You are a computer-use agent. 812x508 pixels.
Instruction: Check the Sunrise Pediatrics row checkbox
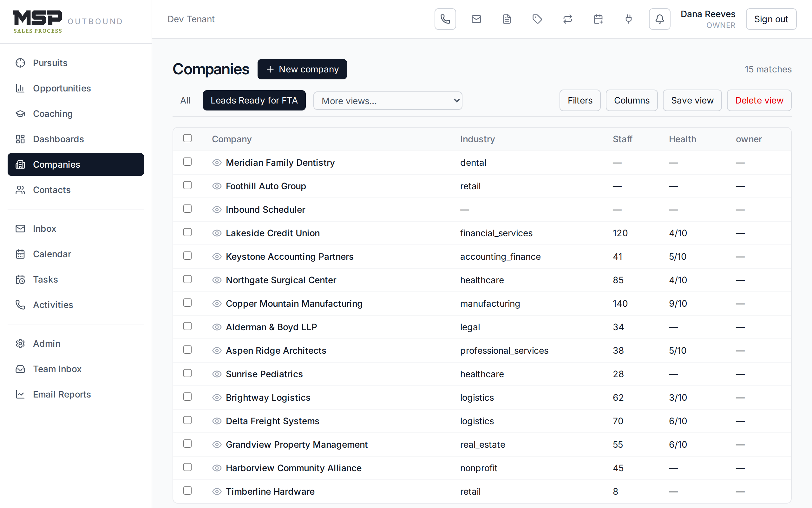pos(187,374)
